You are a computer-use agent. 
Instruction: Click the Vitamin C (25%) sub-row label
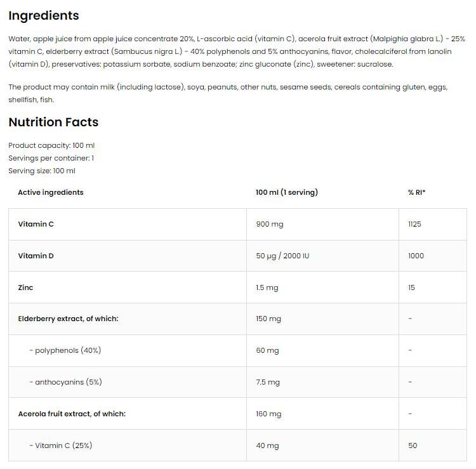[61, 446]
